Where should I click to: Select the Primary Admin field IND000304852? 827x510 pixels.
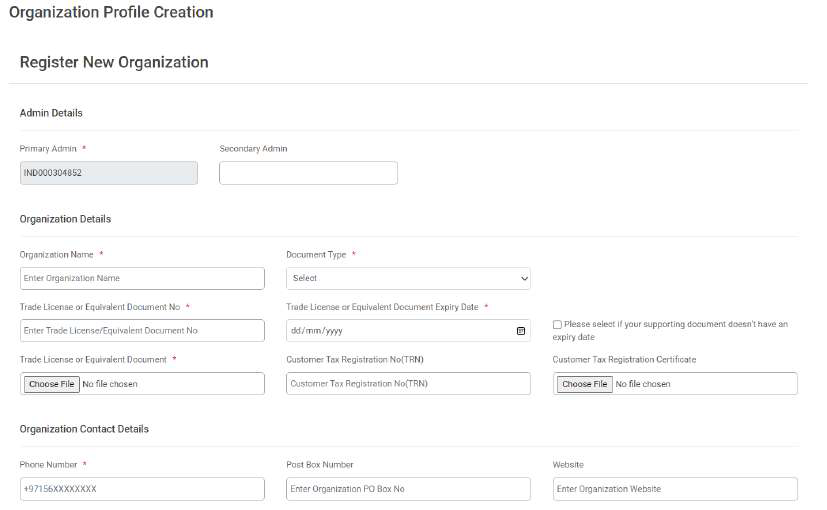tap(109, 173)
